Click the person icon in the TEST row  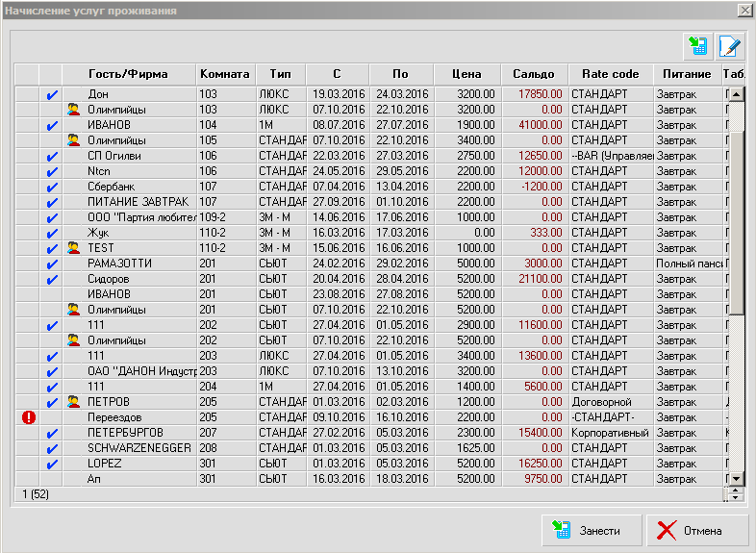73,248
